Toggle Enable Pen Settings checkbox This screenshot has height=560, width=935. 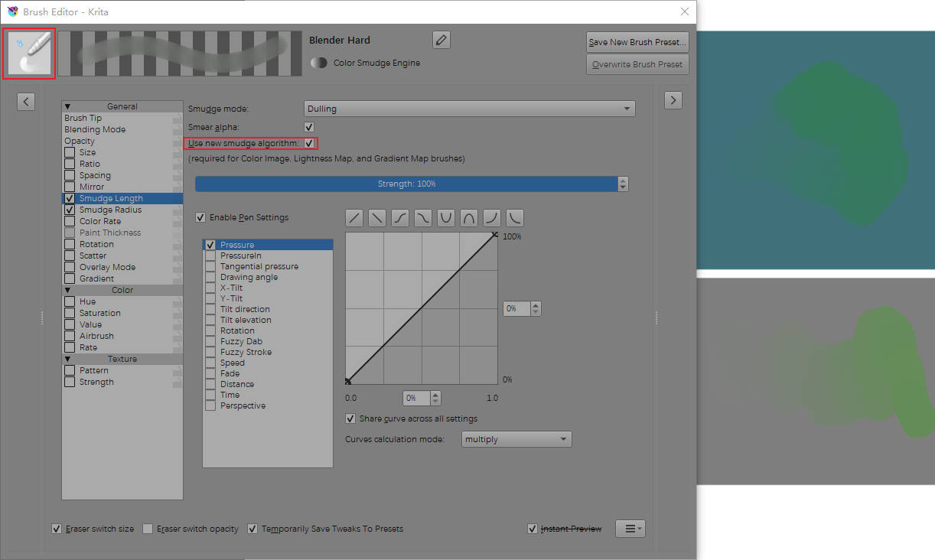point(200,218)
